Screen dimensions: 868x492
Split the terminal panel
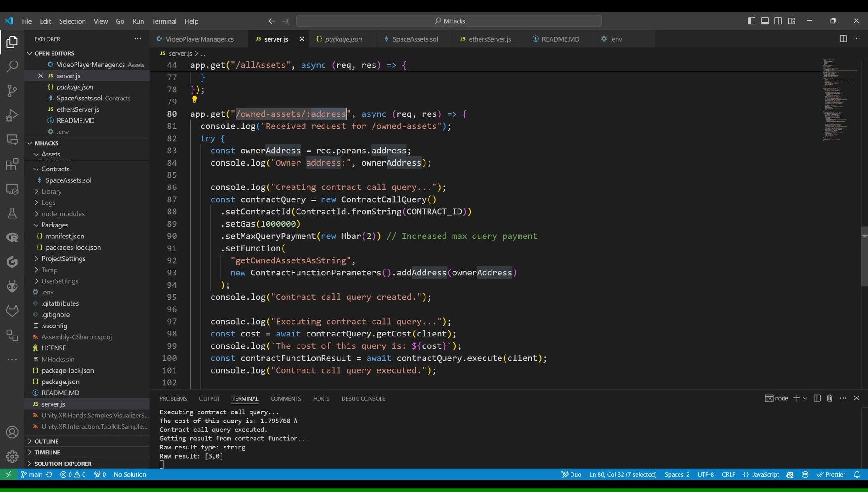(x=817, y=398)
